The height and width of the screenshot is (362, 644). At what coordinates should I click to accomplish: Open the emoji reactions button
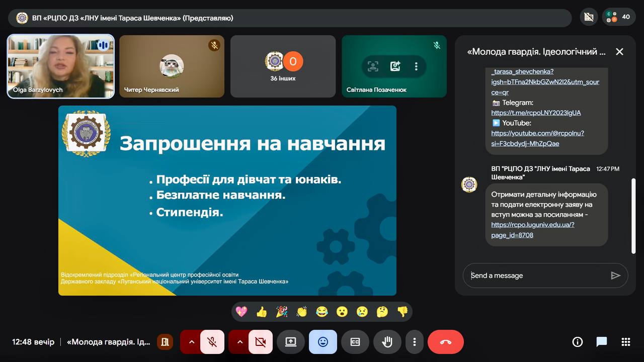point(323,342)
